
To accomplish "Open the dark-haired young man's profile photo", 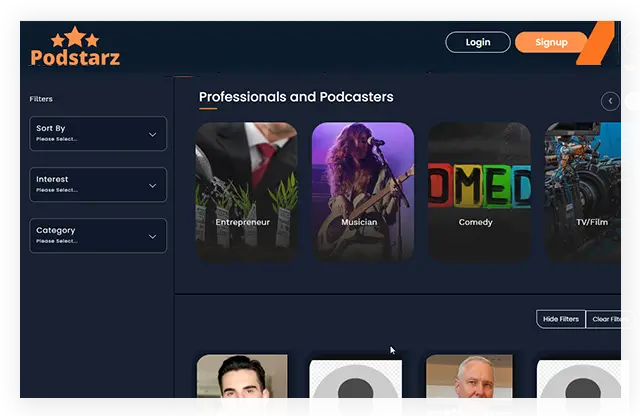I will coord(242,376).
